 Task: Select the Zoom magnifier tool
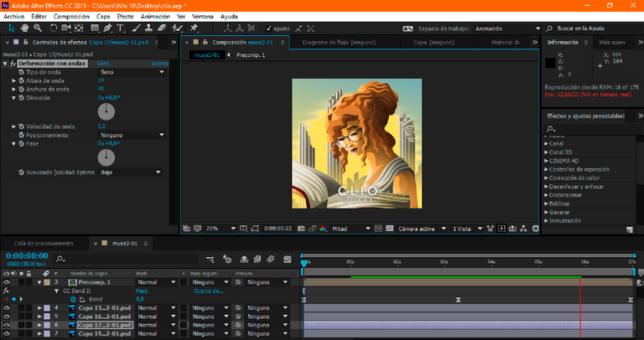[x=38, y=28]
